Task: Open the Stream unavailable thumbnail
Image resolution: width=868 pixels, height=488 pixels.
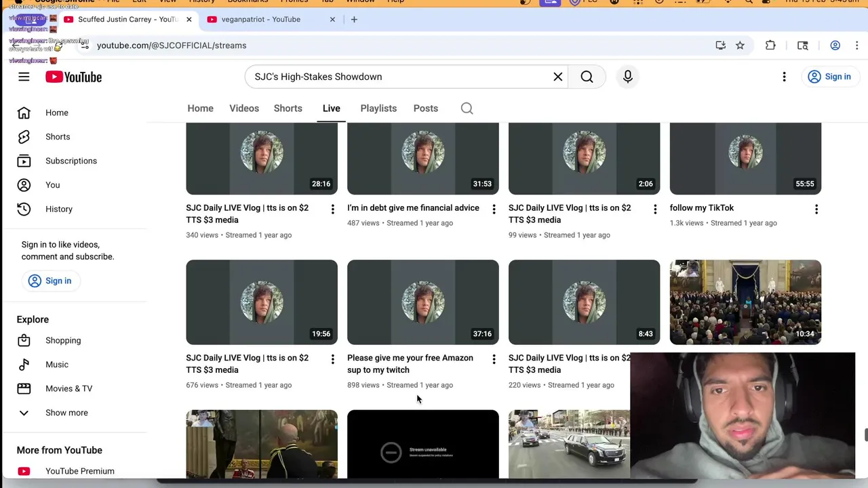Action: [x=423, y=445]
